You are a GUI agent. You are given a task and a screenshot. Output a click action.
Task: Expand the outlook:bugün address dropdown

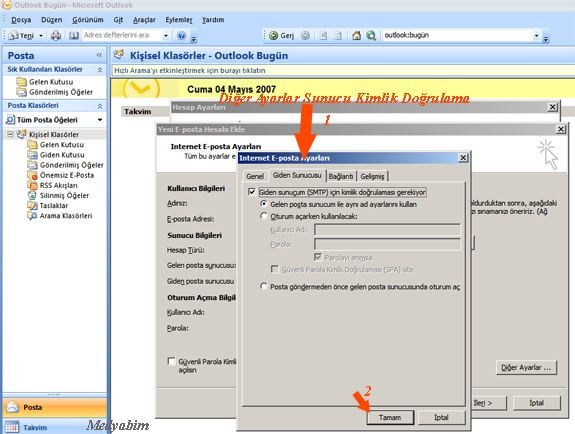(536, 36)
